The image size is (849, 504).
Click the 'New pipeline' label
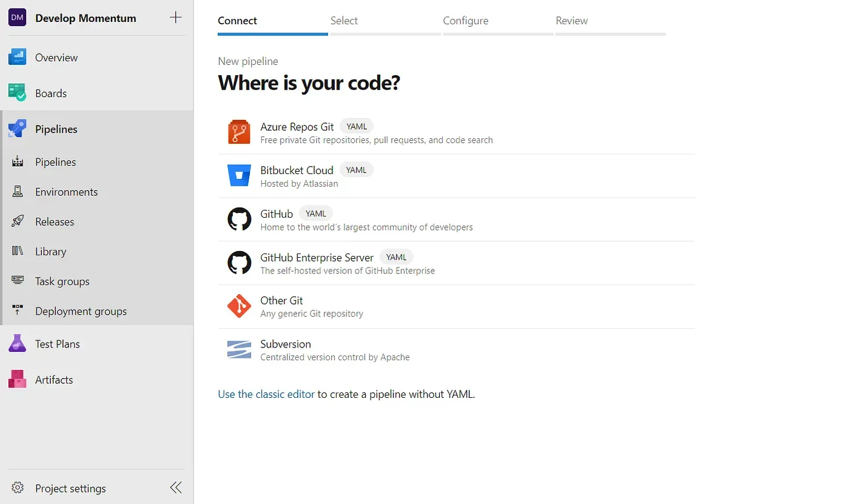(x=248, y=61)
